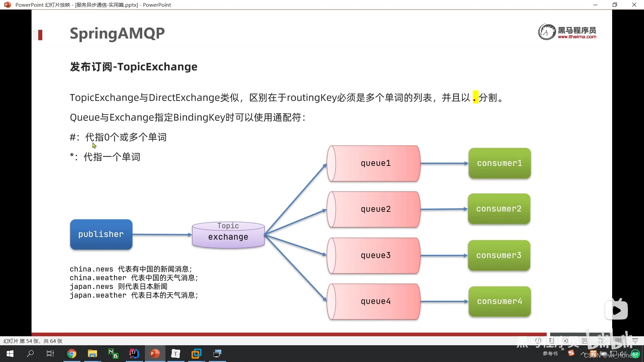Image resolution: width=644 pixels, height=362 pixels.
Task: Switch to Slide Sorter view icon
Action: (x=601, y=341)
